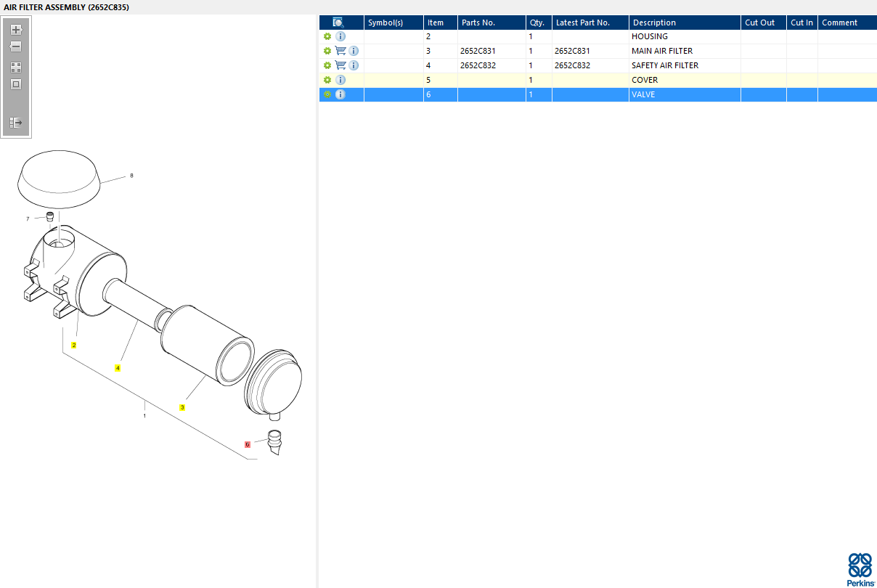Sort by Symbol(s) column header

(x=393, y=23)
